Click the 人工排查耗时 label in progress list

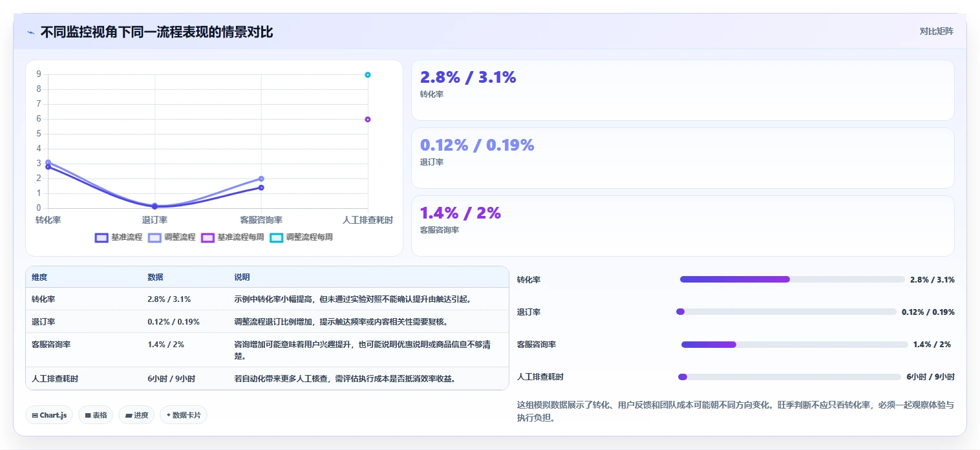point(540,377)
